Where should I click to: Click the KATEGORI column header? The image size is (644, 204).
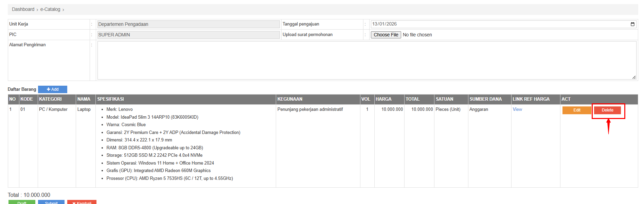[51, 99]
